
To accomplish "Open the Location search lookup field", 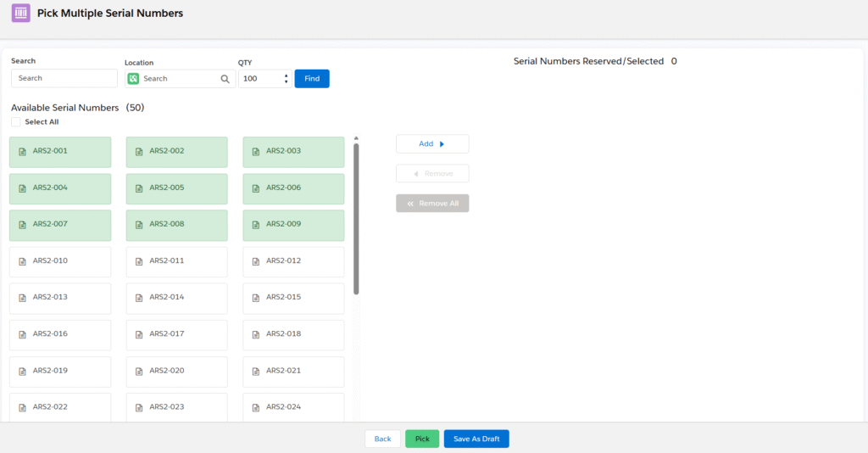I will (180, 79).
